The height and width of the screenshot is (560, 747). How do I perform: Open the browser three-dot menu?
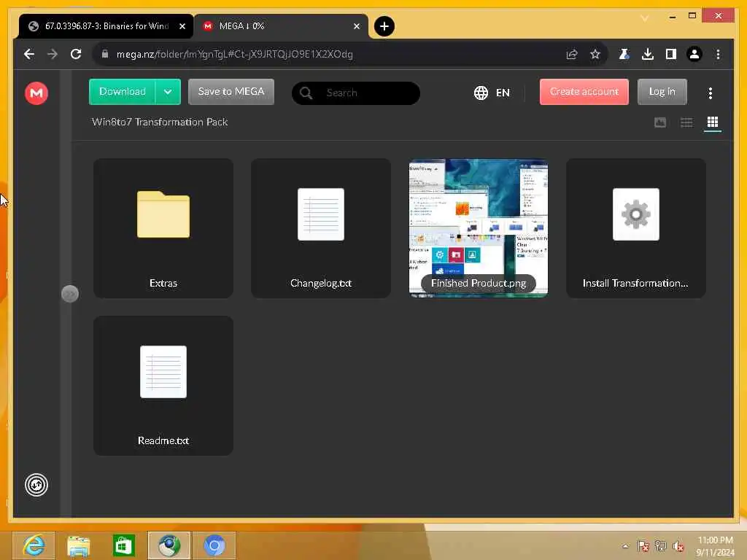(718, 54)
